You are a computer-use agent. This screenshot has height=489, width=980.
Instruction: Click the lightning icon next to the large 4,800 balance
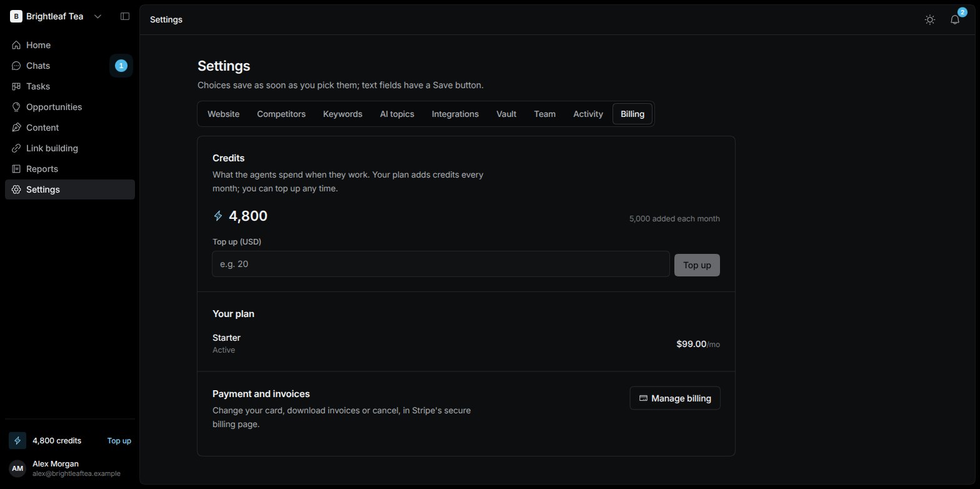click(218, 216)
